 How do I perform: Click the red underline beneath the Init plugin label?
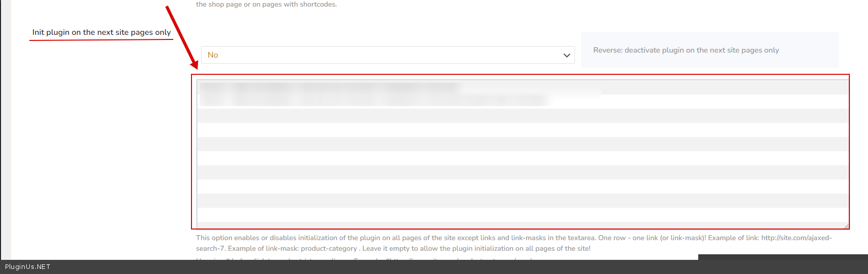[101, 39]
